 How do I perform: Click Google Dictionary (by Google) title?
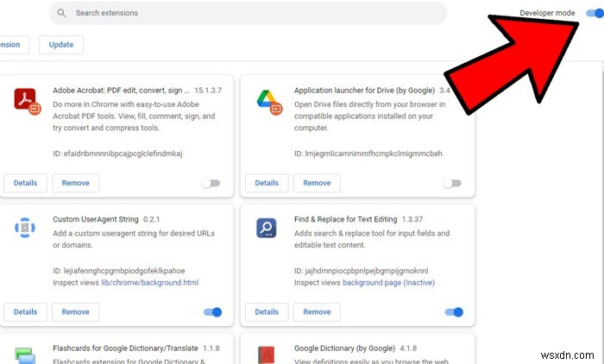[x=344, y=348]
